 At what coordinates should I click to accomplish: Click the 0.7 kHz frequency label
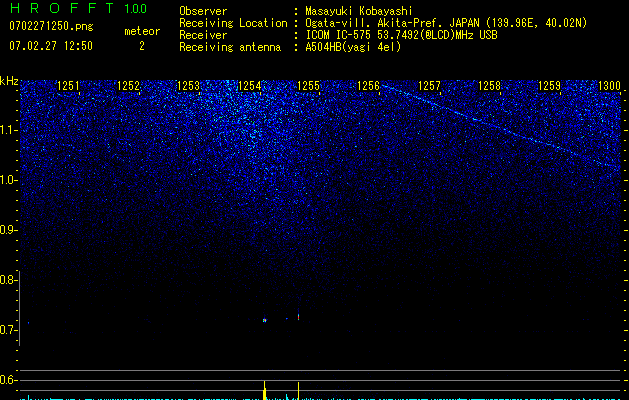[7, 330]
